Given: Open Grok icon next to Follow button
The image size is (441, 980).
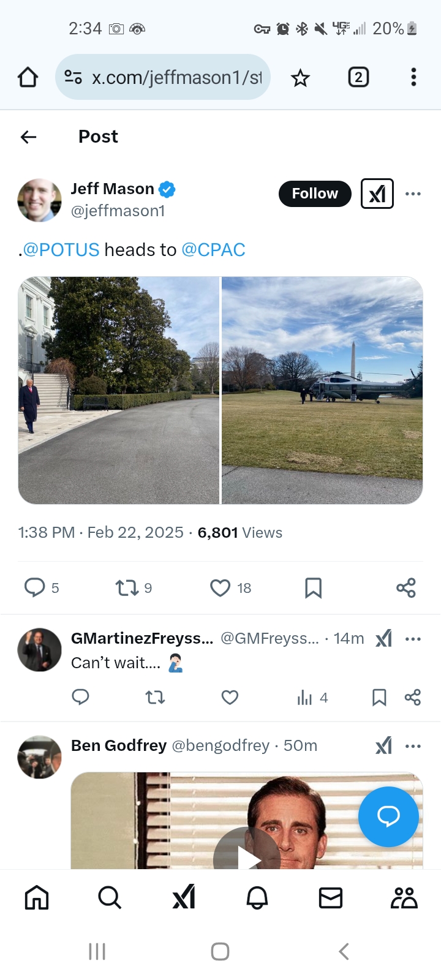Looking at the screenshot, I should click(377, 194).
